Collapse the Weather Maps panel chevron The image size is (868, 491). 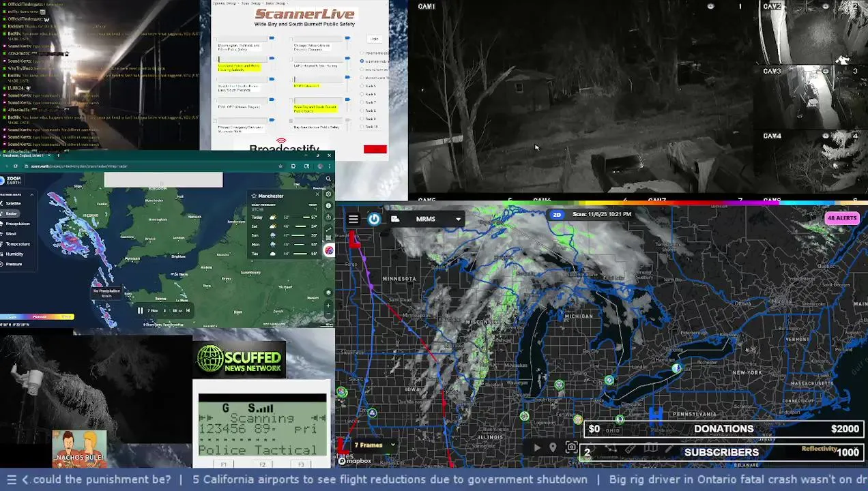tap(32, 194)
